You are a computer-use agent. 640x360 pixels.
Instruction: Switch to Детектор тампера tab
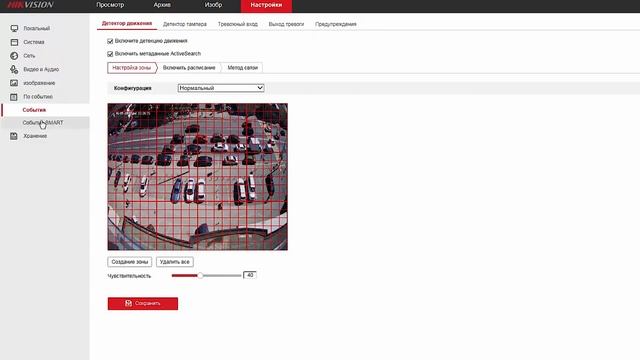coord(184,24)
